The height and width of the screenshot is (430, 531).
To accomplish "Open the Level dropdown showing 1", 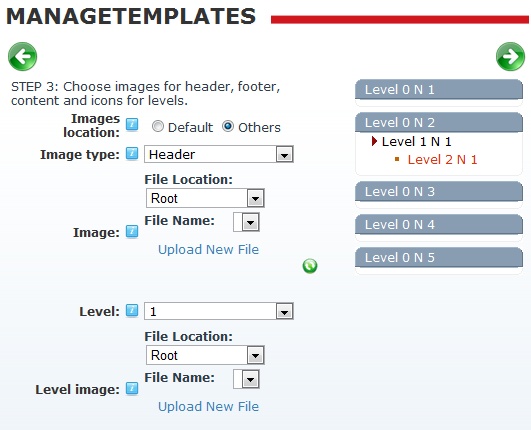I will (x=219, y=311).
